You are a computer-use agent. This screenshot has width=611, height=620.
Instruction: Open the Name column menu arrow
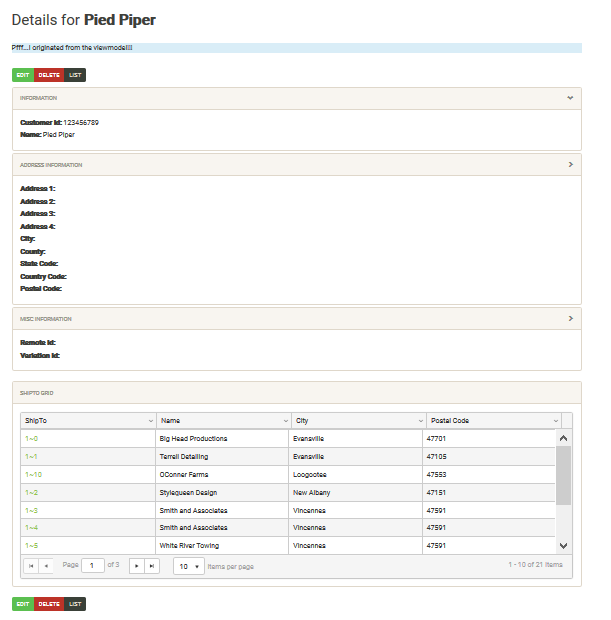(286, 421)
